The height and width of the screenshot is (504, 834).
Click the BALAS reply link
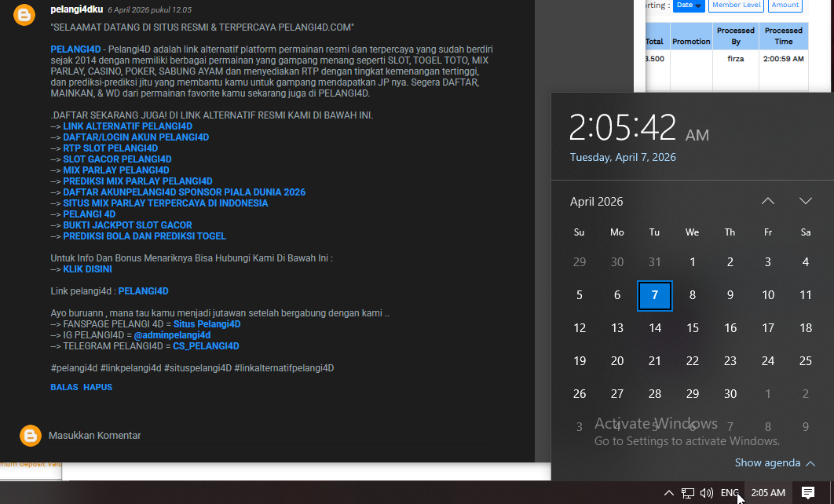point(64,387)
